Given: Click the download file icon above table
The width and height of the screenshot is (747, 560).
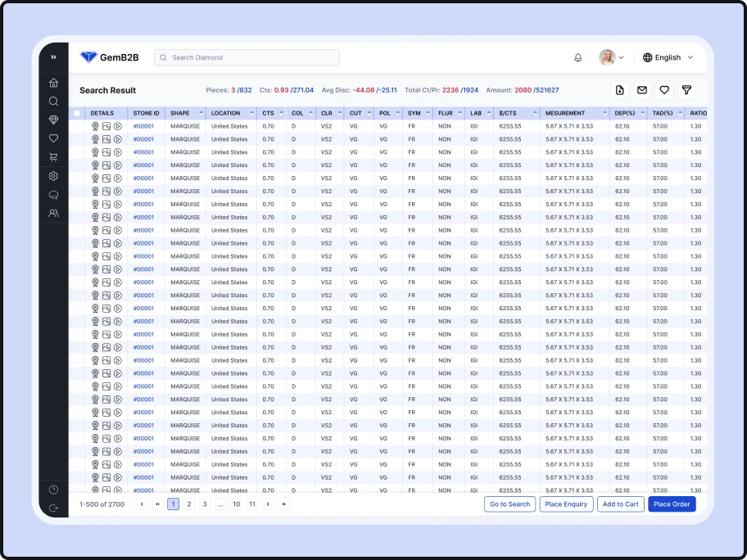Looking at the screenshot, I should pos(619,90).
